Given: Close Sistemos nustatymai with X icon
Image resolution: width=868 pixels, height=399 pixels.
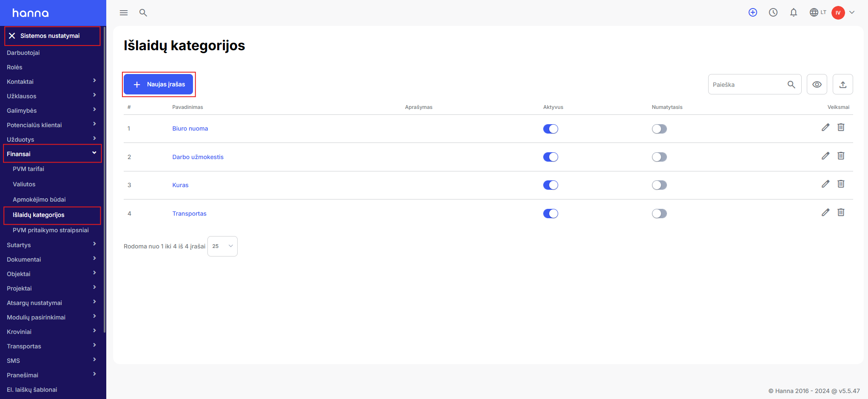Looking at the screenshot, I should point(12,36).
